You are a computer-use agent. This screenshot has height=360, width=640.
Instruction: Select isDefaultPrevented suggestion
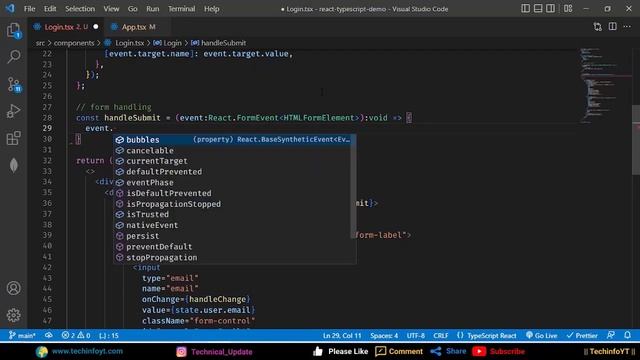point(232,193)
